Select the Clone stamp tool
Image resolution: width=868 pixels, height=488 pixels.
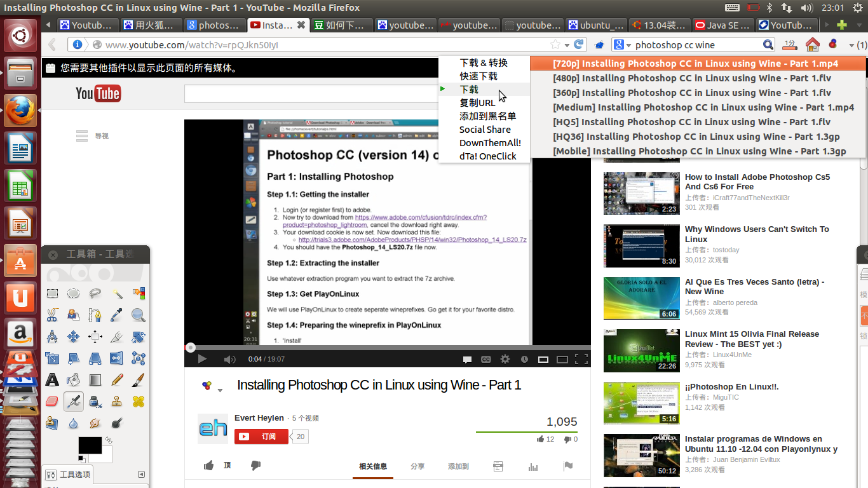[x=117, y=402]
